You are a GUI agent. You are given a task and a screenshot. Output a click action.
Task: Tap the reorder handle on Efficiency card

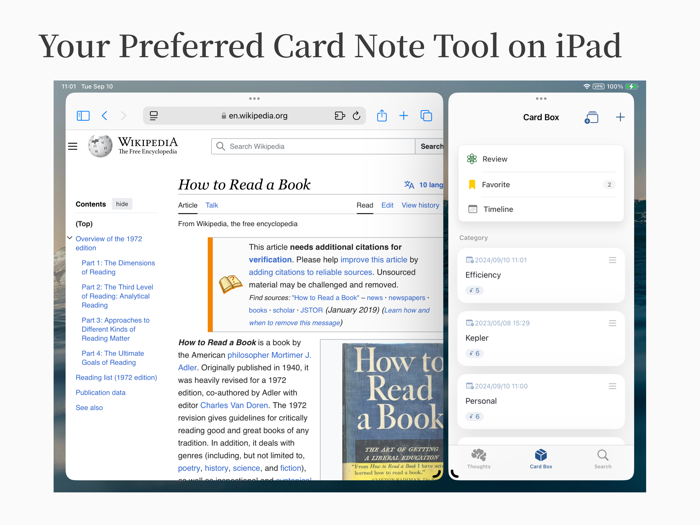[612, 260]
